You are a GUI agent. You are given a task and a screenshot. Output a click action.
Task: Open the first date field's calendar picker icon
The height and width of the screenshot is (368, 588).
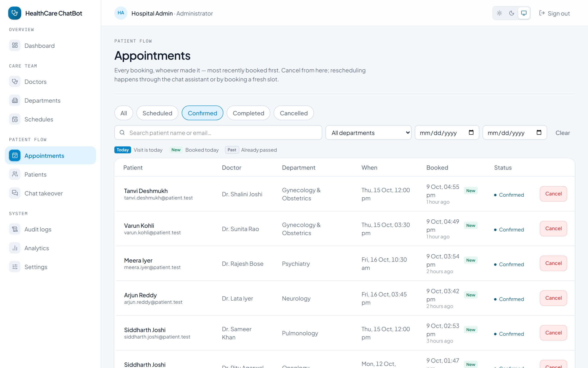[x=471, y=132]
